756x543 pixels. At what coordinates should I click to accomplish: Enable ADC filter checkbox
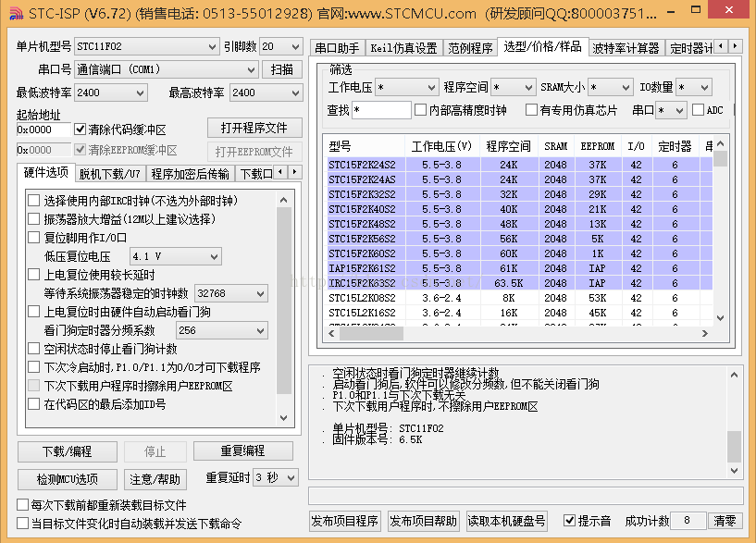pos(698,110)
